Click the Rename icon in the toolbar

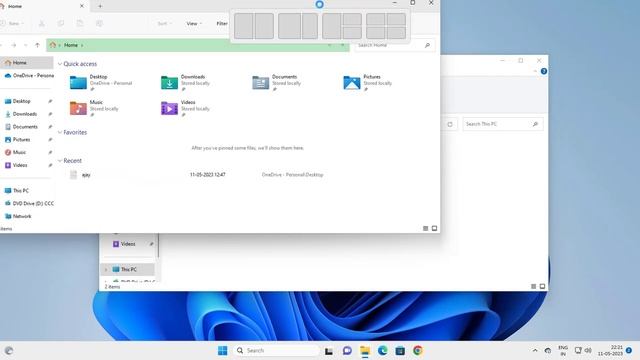coord(99,23)
